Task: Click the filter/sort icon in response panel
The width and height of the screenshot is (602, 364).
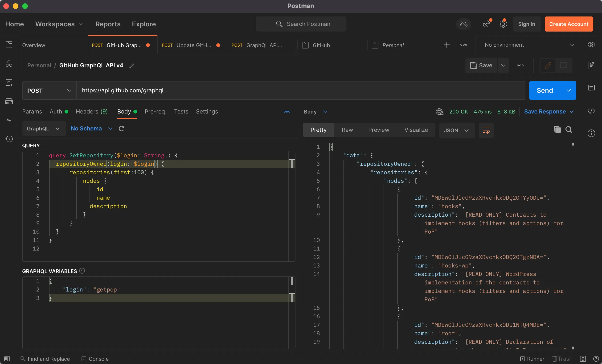Action: [486, 130]
